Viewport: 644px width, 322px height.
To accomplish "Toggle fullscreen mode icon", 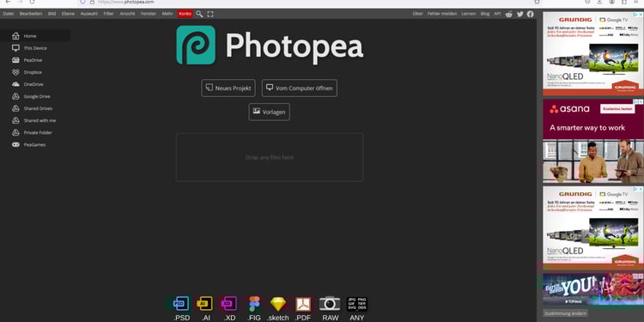I will pos(210,14).
